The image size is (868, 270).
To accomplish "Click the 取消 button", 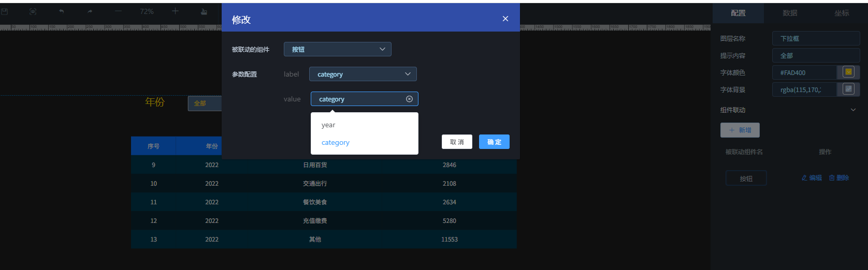I will tap(457, 142).
